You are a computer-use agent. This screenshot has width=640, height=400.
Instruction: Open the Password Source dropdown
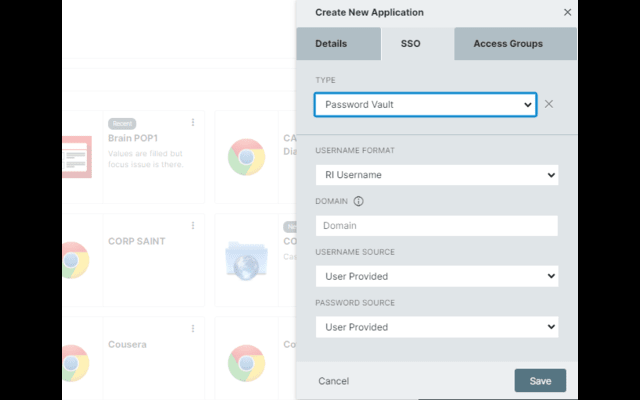(436, 327)
